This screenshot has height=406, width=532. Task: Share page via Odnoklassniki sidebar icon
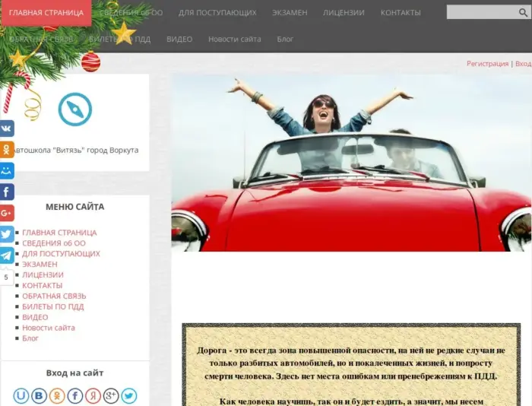point(6,150)
